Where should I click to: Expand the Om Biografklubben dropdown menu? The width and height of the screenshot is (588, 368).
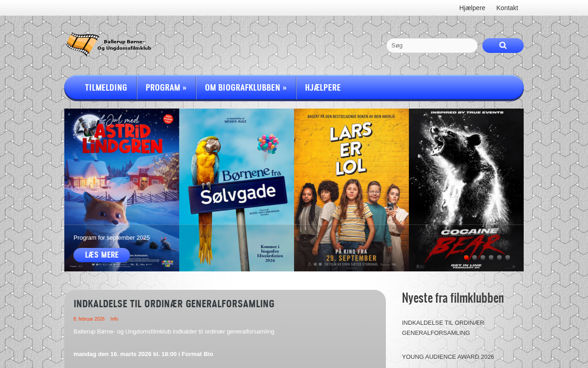246,87
